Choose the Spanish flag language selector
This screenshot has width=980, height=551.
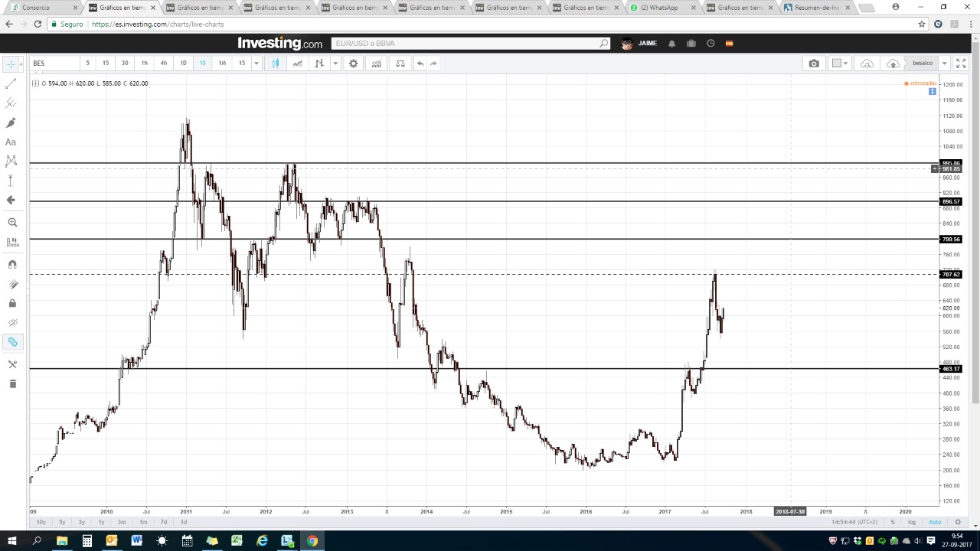(x=729, y=44)
